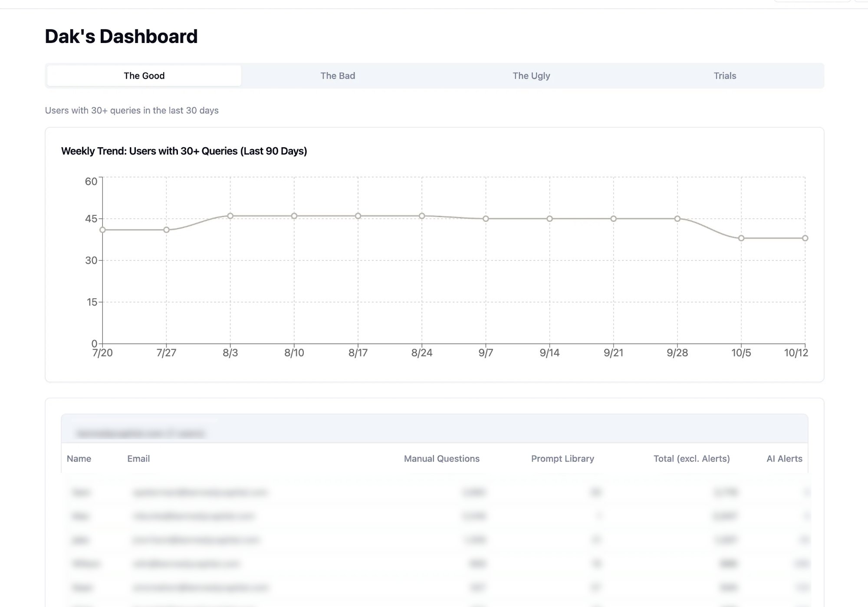The image size is (868, 607).
Task: Sort by "Total (excl. Alerts)" column
Action: [x=691, y=459]
